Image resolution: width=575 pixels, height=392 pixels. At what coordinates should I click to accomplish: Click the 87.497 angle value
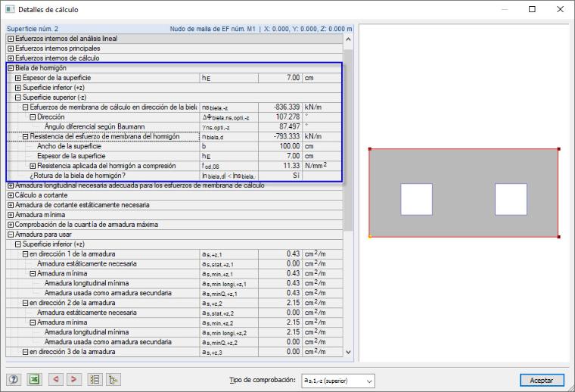tap(280, 126)
